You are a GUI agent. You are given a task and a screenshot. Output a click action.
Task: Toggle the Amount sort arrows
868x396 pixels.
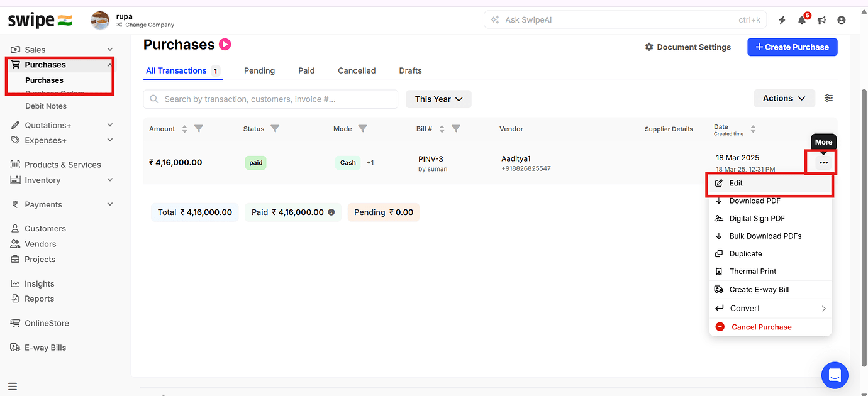(184, 128)
